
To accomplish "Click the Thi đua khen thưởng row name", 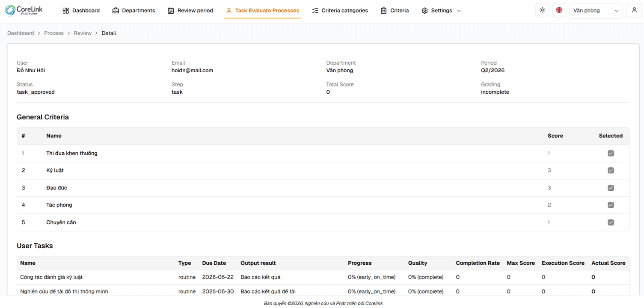I will [72, 153].
